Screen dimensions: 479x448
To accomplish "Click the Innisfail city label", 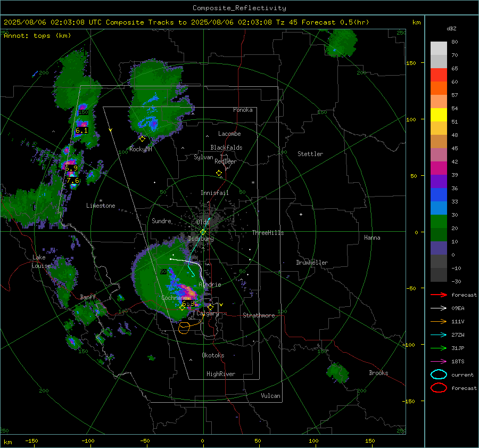I will 214,193.
